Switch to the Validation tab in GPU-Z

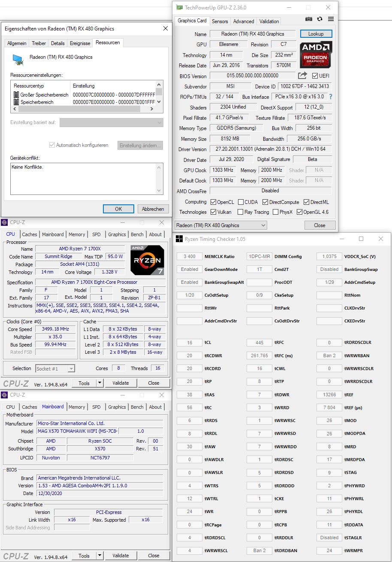(x=269, y=21)
